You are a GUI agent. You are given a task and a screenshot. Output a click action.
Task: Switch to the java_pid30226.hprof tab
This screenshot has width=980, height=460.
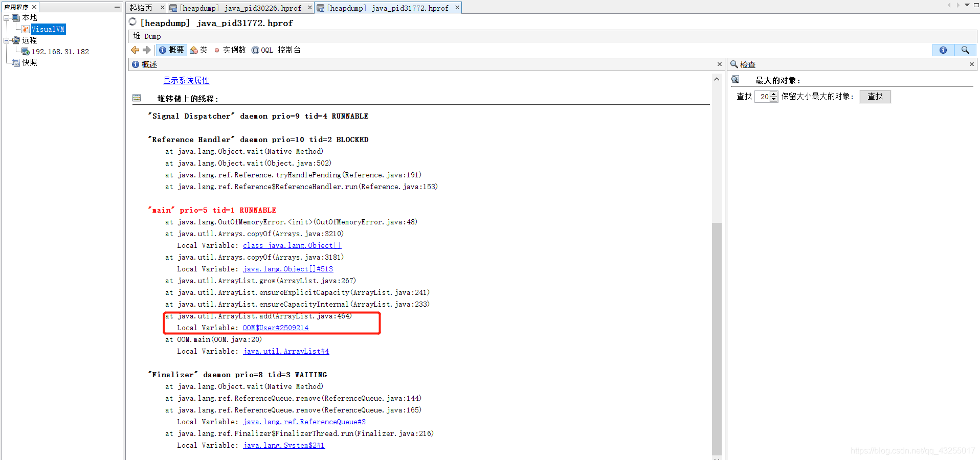click(x=240, y=8)
